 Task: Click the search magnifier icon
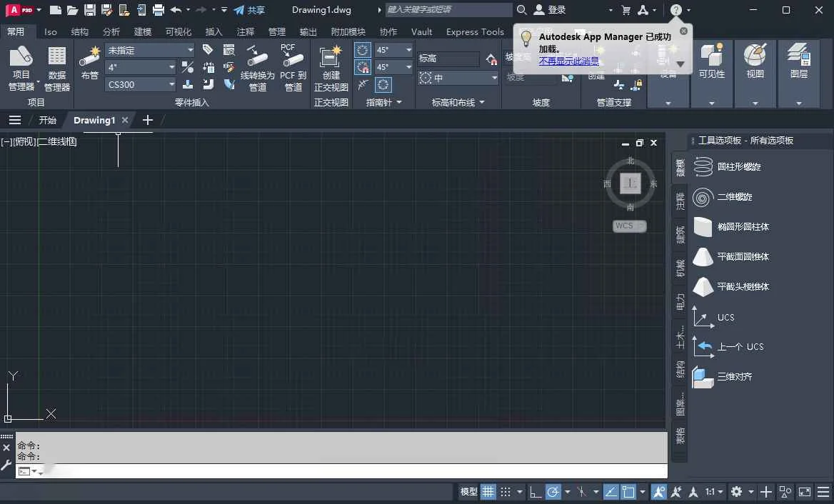coord(522,9)
